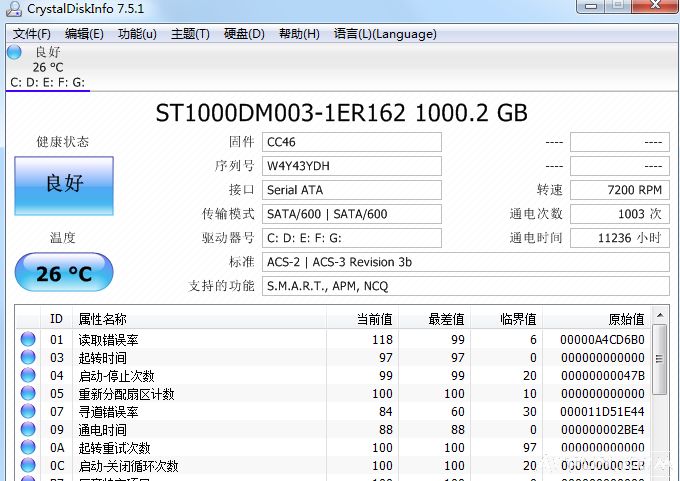Open the 主题(T) menu
The height and width of the screenshot is (481, 680).
pos(190,33)
